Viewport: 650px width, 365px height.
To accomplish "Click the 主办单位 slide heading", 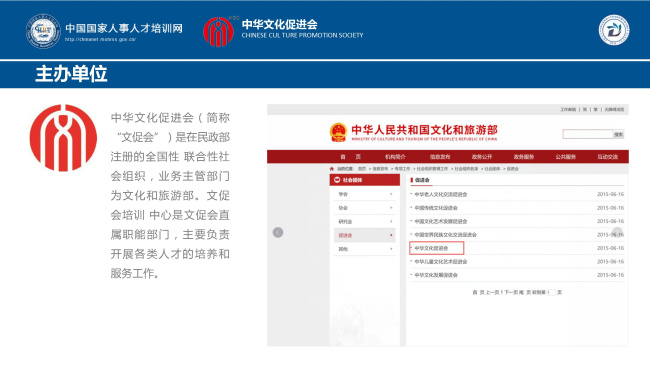I will pos(71,74).
